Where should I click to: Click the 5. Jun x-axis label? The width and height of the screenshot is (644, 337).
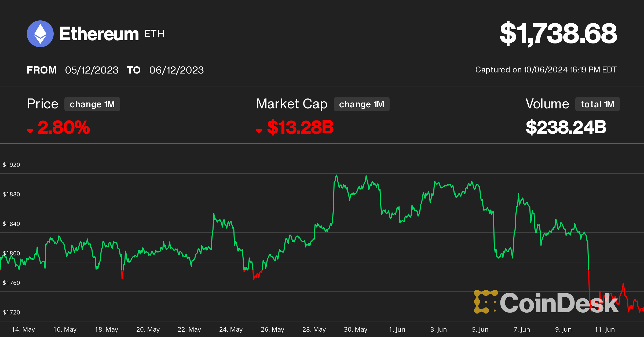[480, 329]
